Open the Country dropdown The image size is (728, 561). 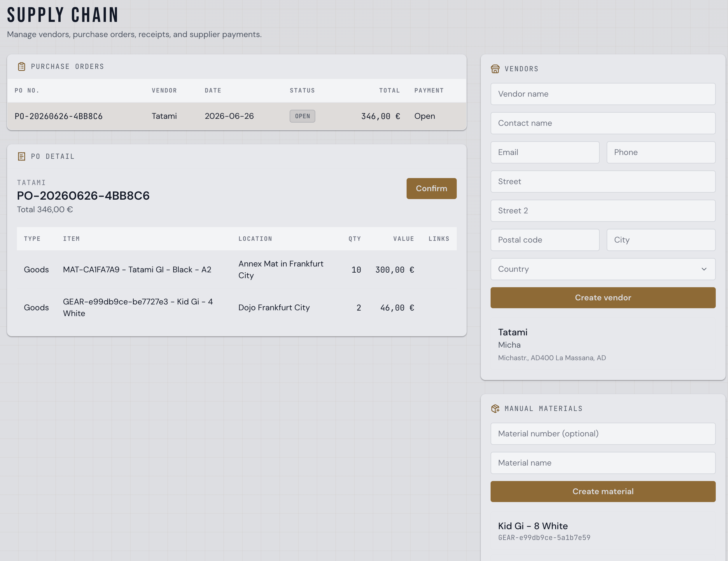[603, 269]
